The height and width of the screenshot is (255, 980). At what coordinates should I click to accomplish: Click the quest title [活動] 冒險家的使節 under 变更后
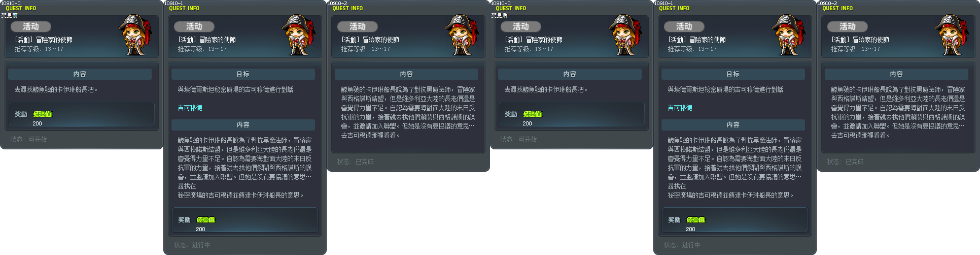click(534, 40)
